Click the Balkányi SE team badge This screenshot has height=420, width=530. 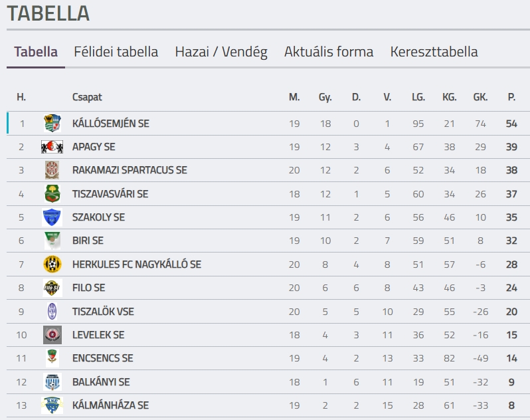[52, 382]
